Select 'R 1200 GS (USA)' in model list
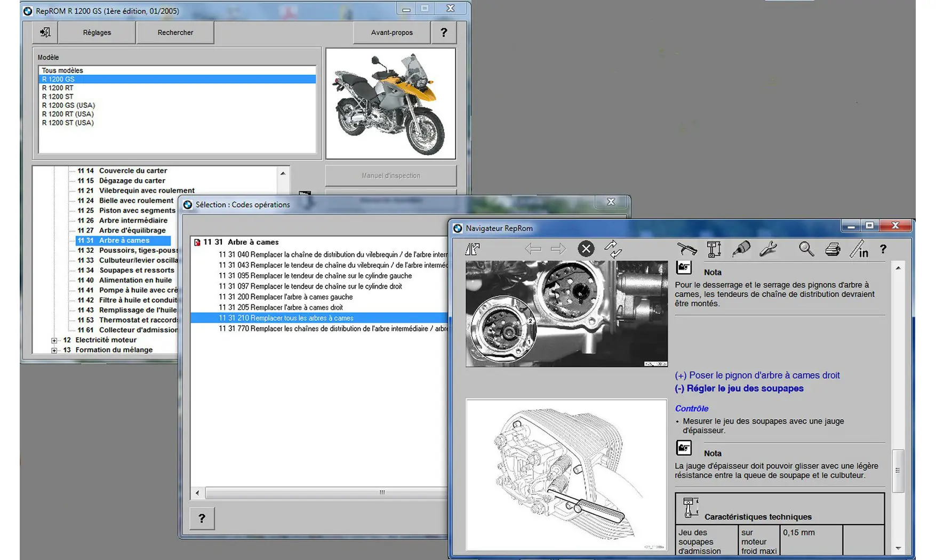The image size is (936, 560). 177,106
